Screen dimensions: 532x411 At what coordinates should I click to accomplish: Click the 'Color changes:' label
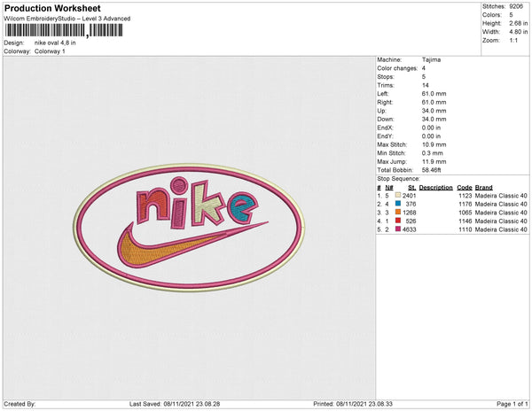(x=397, y=68)
